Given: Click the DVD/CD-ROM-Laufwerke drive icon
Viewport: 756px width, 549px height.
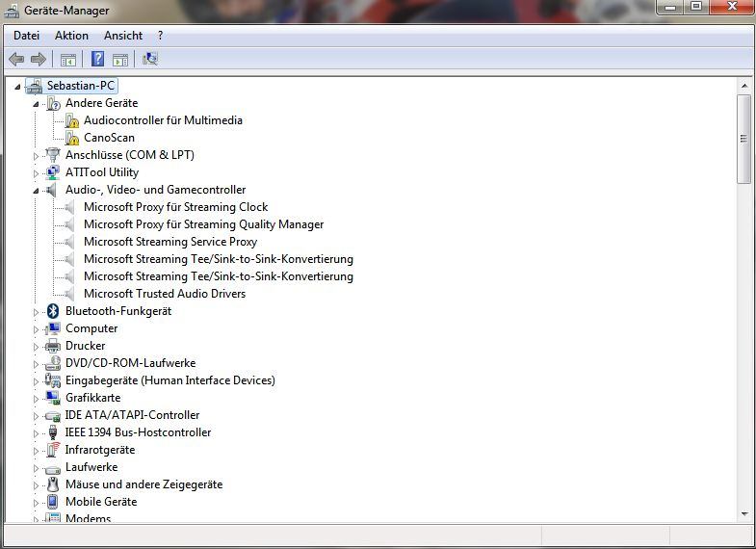Looking at the screenshot, I should pyautogui.click(x=53, y=363).
